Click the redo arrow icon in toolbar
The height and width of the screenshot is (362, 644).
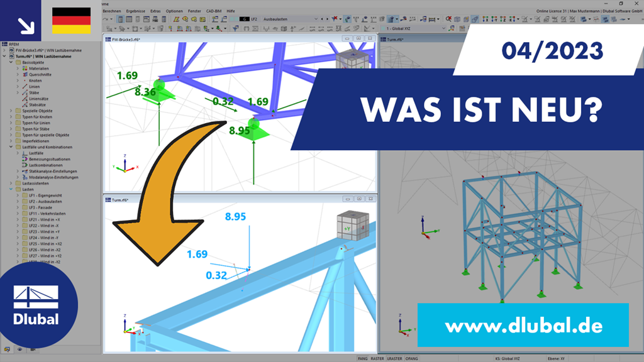[x=106, y=19]
